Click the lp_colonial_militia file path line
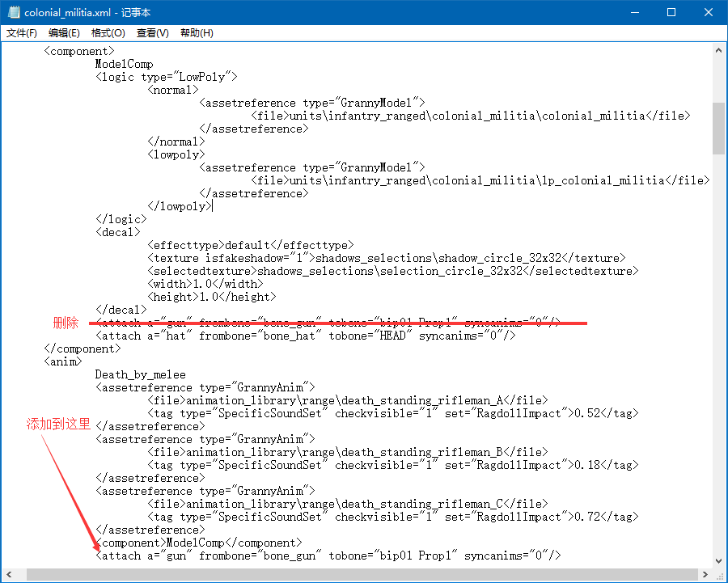 pos(480,180)
